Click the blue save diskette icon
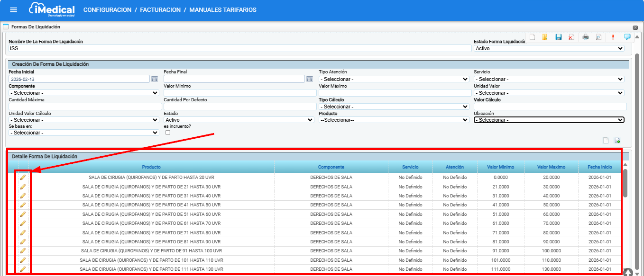Viewport: 644px width, 276px height. tap(559, 37)
